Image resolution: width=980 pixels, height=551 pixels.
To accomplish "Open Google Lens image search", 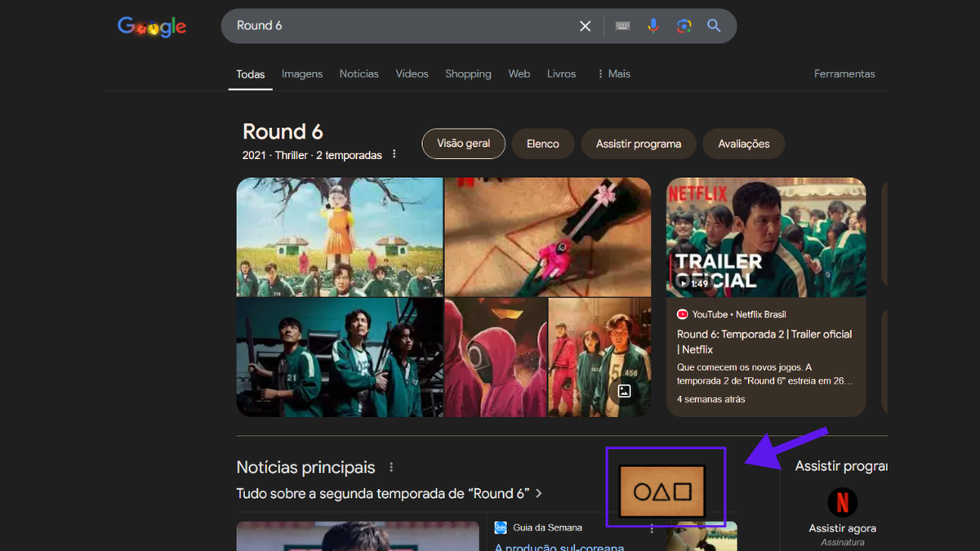I will point(684,26).
